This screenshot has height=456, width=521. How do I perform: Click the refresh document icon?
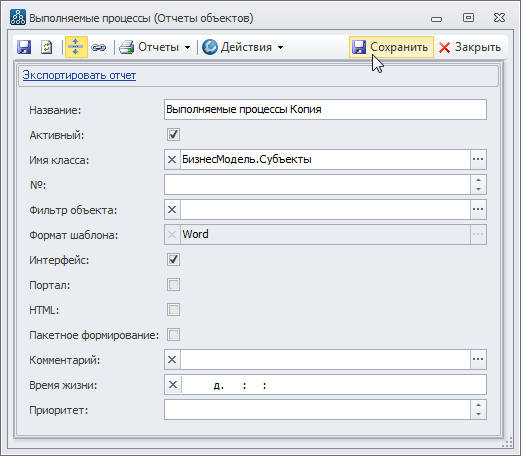point(47,47)
